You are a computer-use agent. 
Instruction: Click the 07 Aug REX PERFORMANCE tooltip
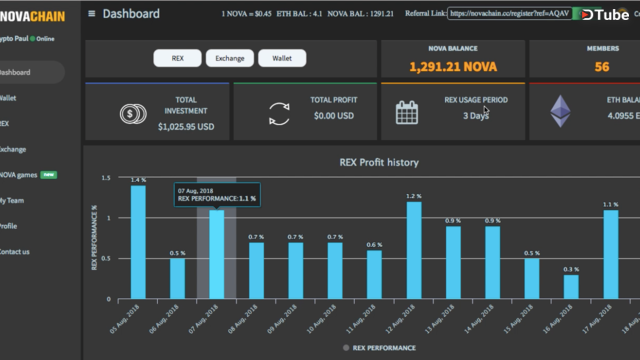click(217, 195)
